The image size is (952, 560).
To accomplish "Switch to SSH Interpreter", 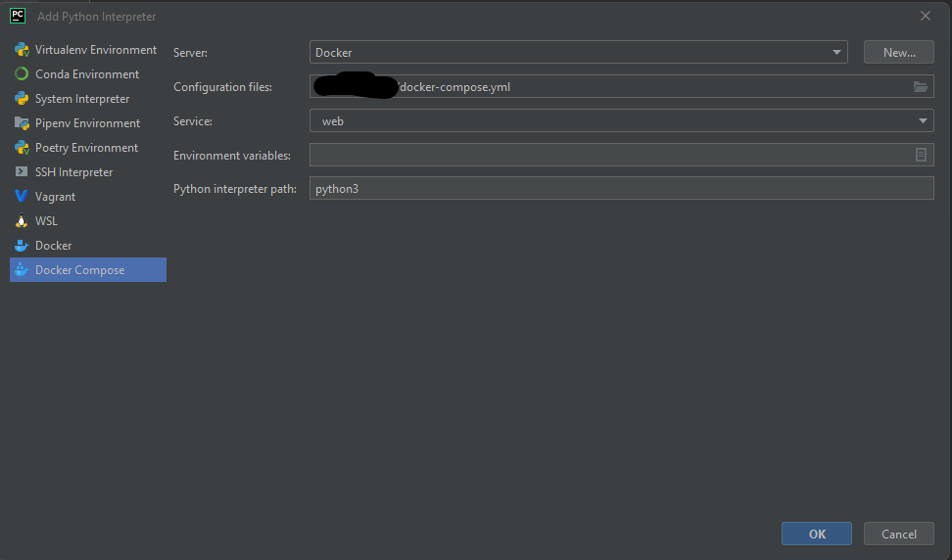I will (x=88, y=171).
